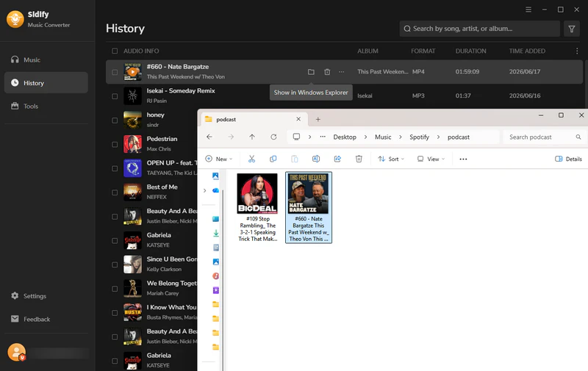Expand the navigation pane tree chevron
The height and width of the screenshot is (371, 588).
coord(205,190)
